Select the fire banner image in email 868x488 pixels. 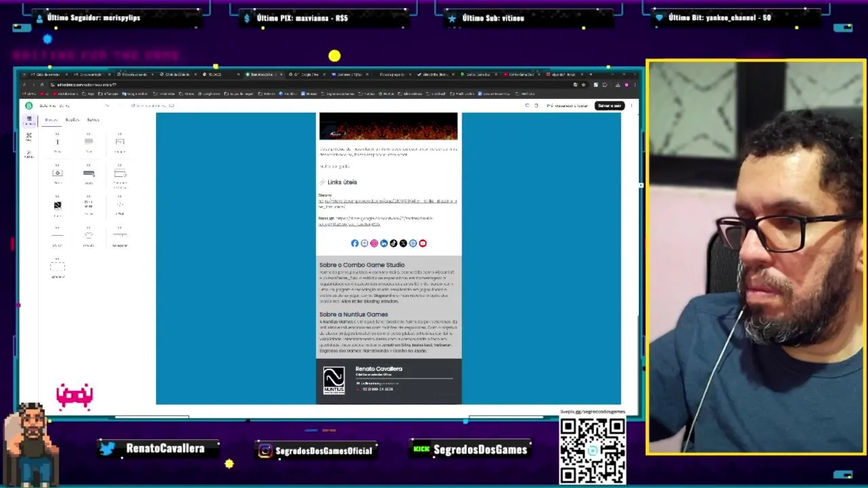click(389, 126)
